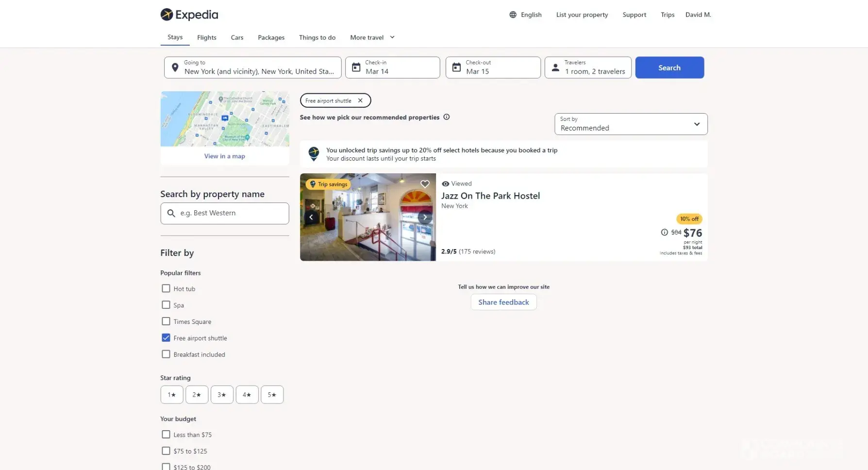Show previous hostel photo with left arrow
Screen dimensions: 868x470
(x=311, y=217)
